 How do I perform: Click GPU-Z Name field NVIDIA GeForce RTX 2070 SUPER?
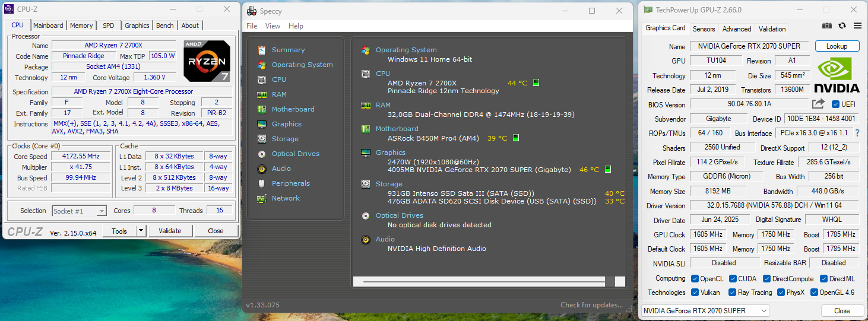tap(749, 46)
